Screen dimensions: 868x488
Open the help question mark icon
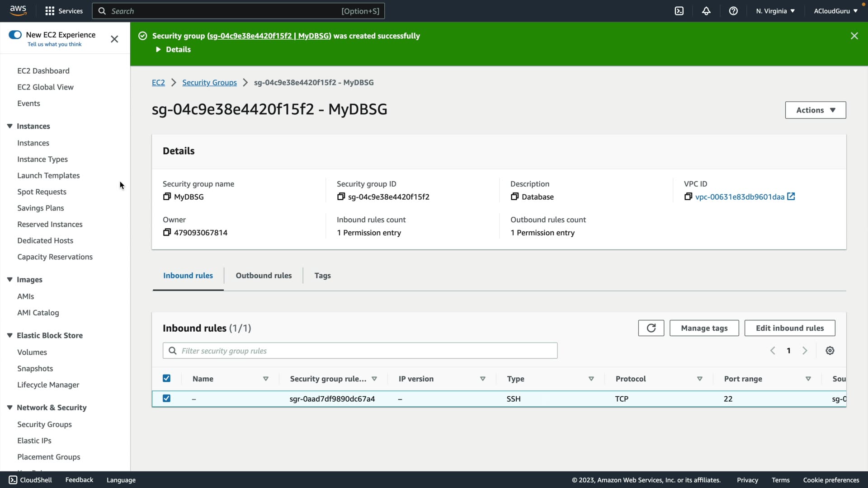[x=733, y=11]
